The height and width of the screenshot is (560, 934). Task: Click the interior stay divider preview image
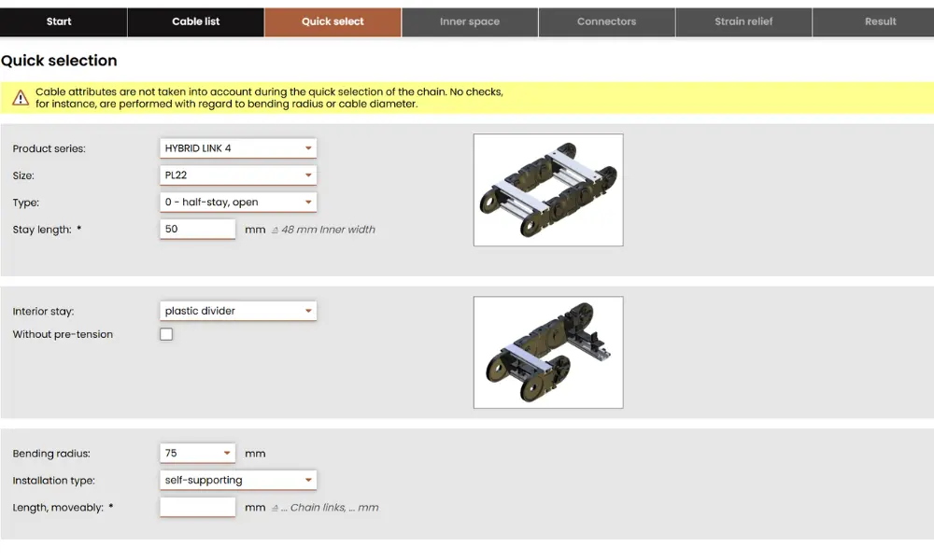[548, 352]
